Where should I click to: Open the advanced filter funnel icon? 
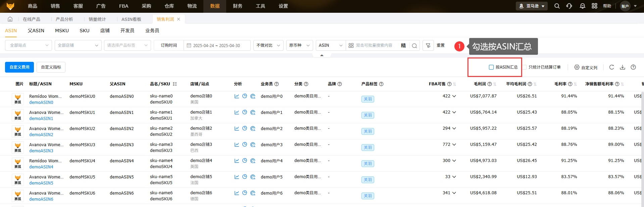(428, 45)
